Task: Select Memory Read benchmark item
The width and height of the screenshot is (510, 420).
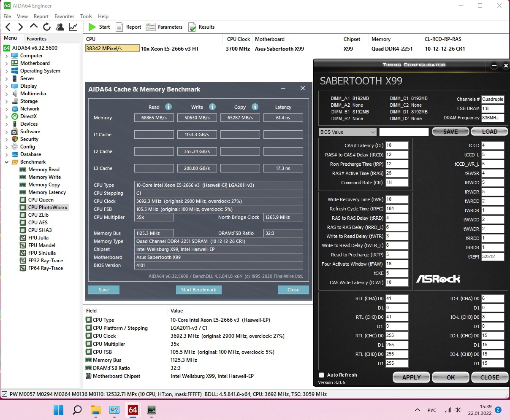Action: pos(43,170)
